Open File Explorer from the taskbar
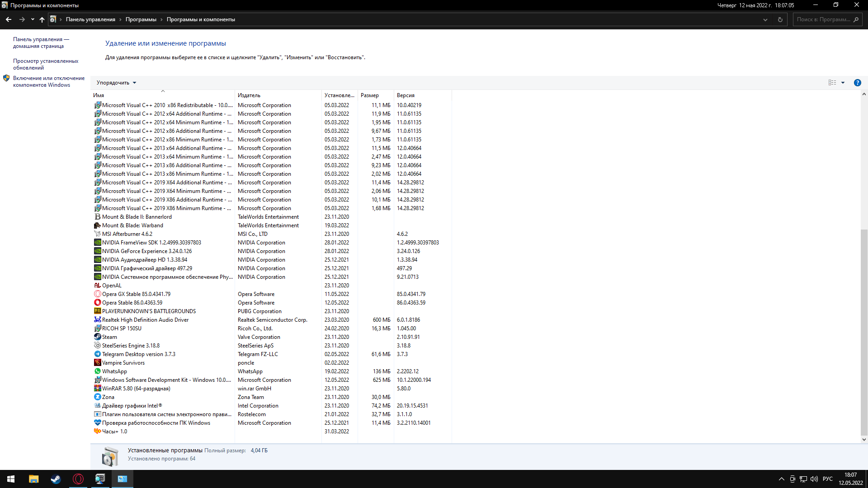The height and width of the screenshot is (488, 868). pos(34,479)
